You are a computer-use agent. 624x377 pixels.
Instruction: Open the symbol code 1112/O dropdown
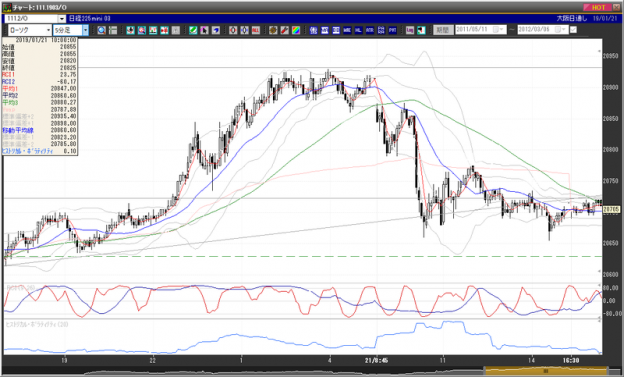[x=62, y=19]
